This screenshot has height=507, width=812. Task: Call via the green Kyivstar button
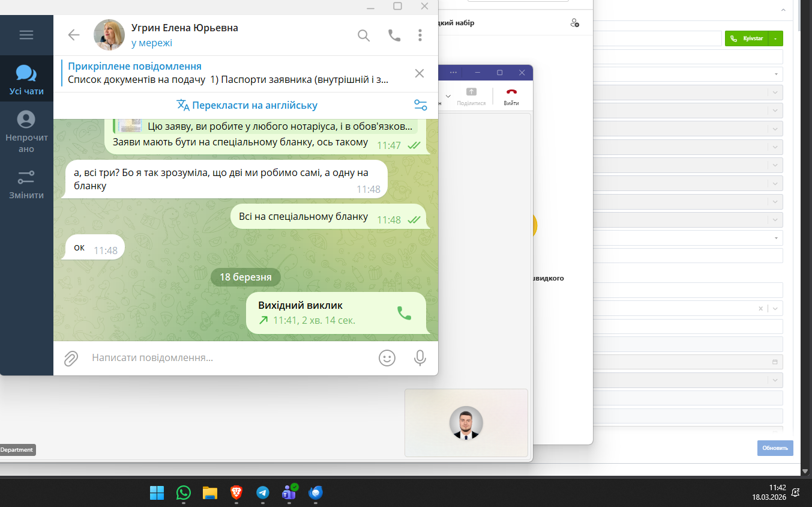click(x=747, y=38)
